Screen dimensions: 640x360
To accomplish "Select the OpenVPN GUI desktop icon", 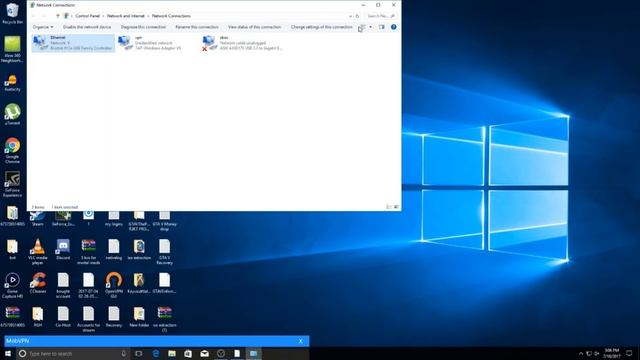I will pos(114,284).
